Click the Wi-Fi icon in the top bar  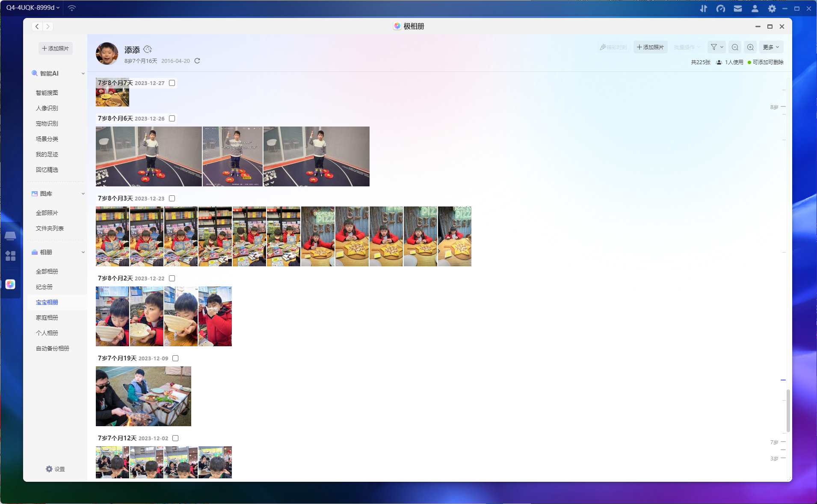click(72, 8)
